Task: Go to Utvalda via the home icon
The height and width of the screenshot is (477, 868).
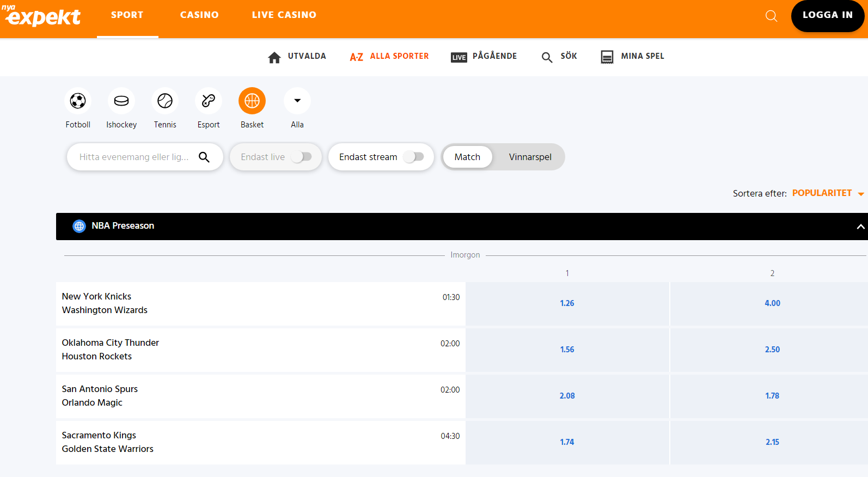Action: tap(274, 57)
